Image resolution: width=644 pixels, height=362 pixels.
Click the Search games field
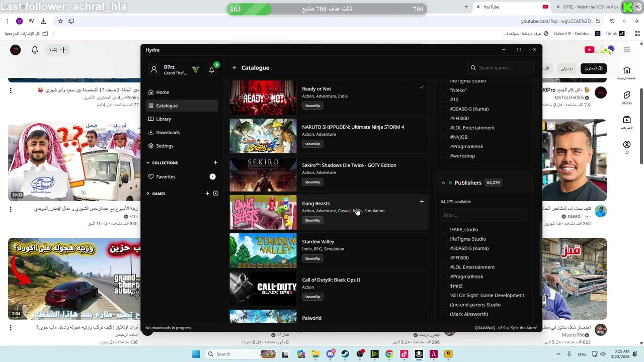point(501,67)
